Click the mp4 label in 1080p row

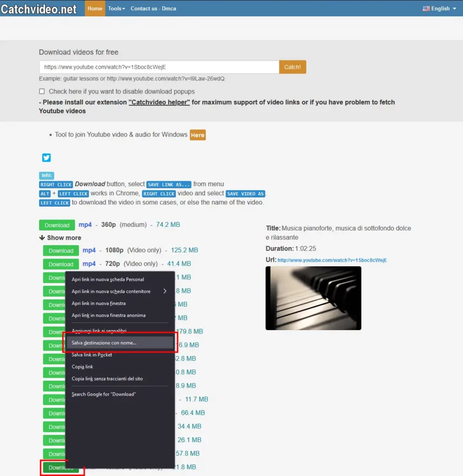[89, 250]
